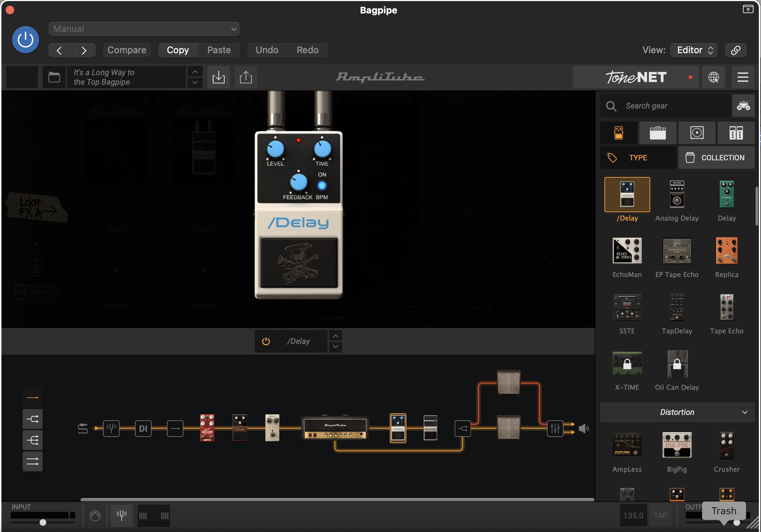Expand the Distortion gear section
Screen dimensions: 761x532
point(677,412)
